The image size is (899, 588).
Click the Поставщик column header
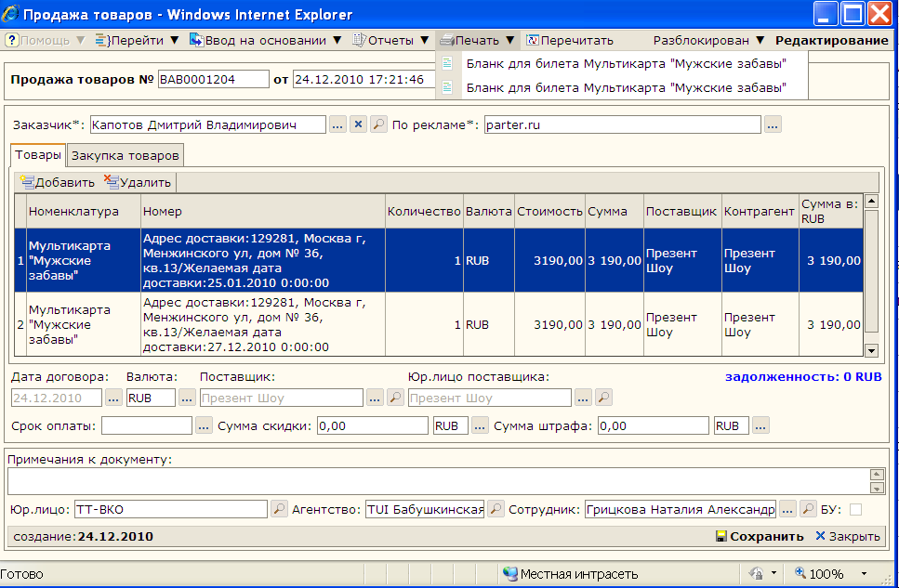682,212
